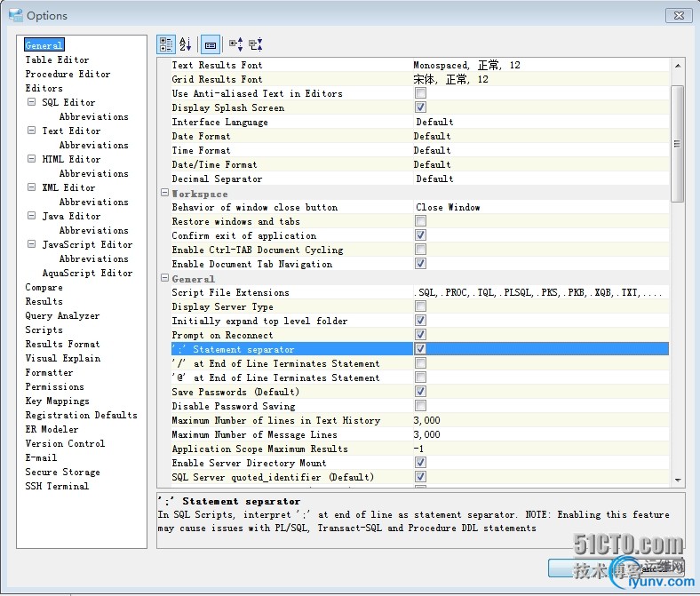Check Display Server Type option
700x596 pixels.
(420, 306)
